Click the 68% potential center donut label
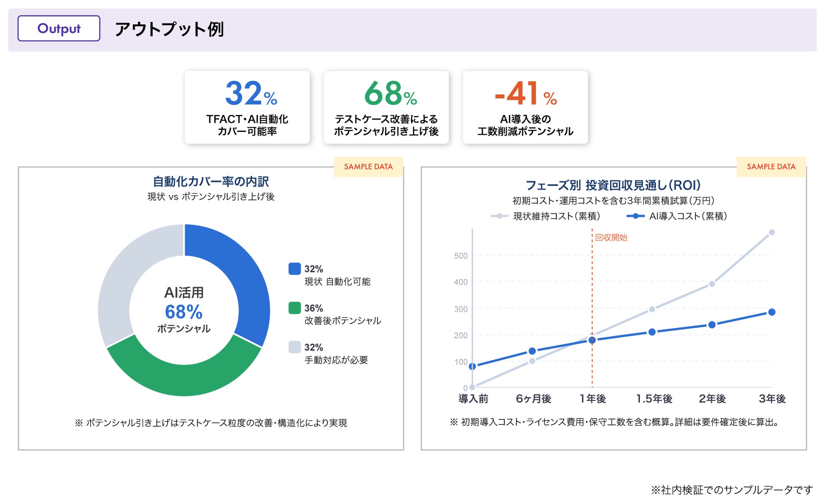825x504 pixels. click(x=184, y=312)
